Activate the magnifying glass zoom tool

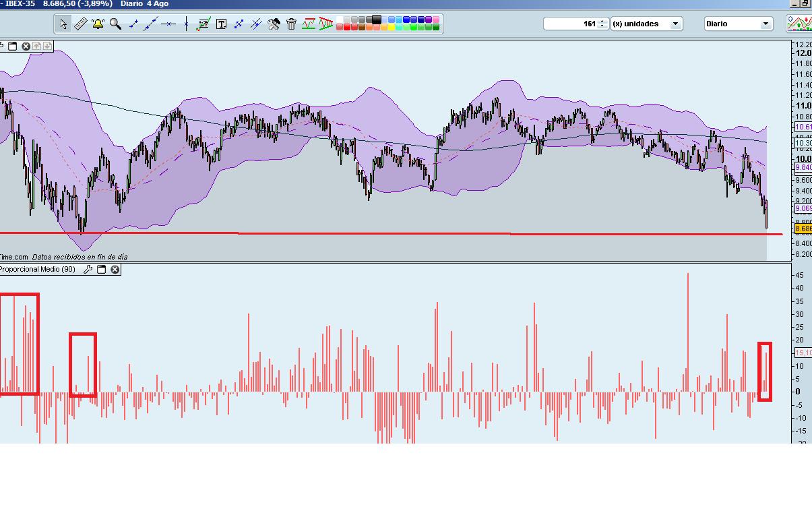116,24
